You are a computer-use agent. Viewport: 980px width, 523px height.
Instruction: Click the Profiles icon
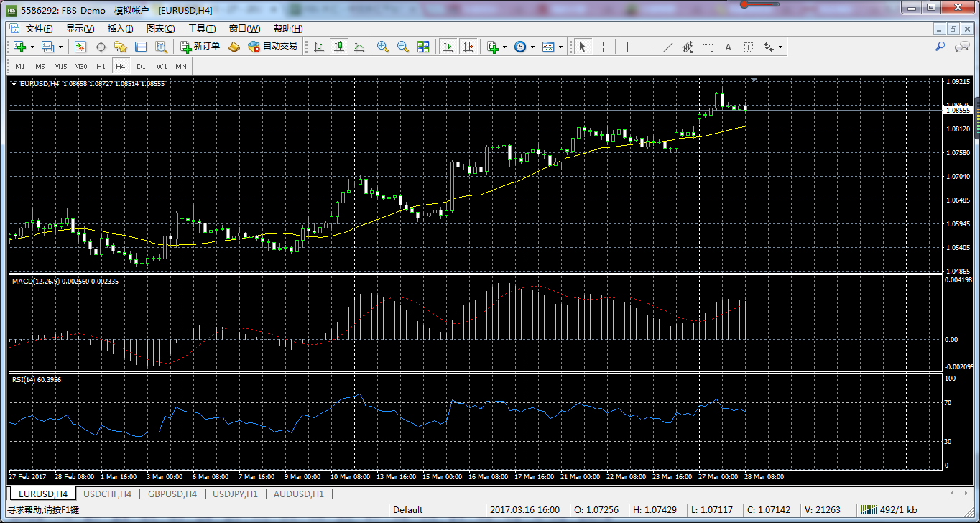[x=47, y=47]
